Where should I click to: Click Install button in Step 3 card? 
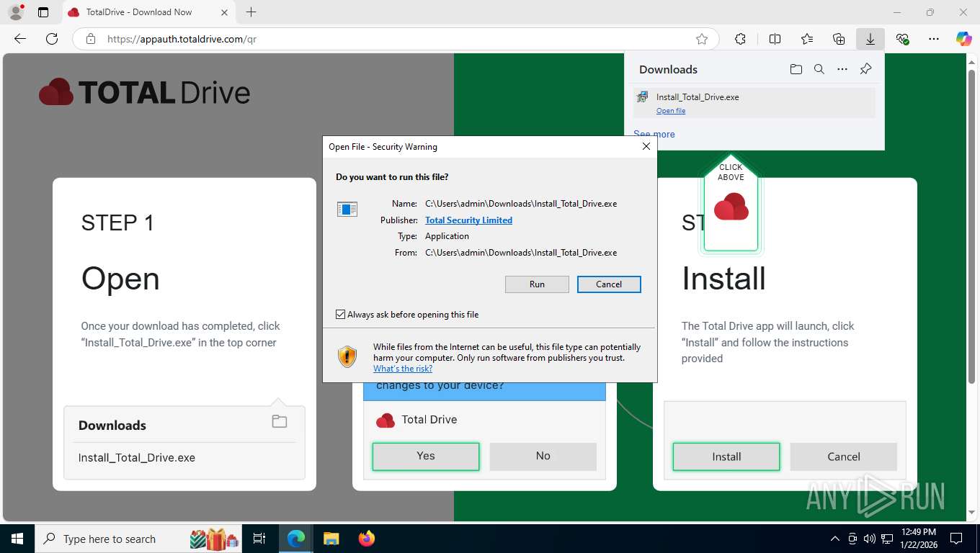point(726,457)
